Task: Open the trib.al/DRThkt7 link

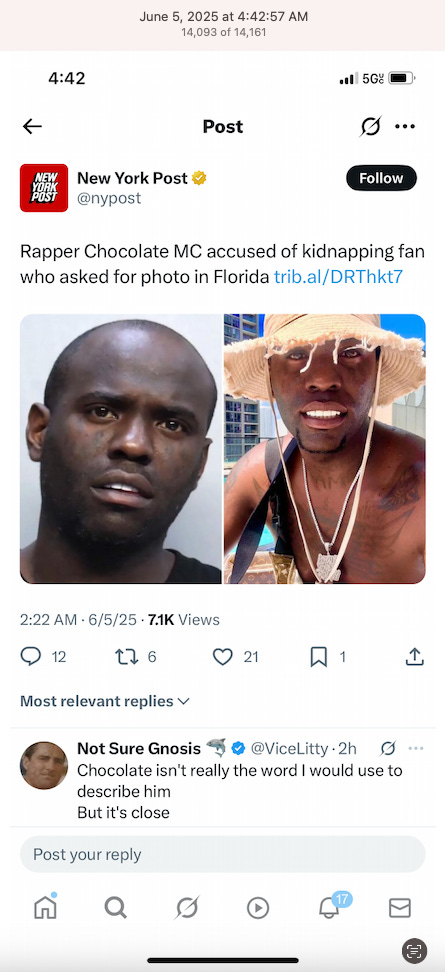Action: (338, 276)
